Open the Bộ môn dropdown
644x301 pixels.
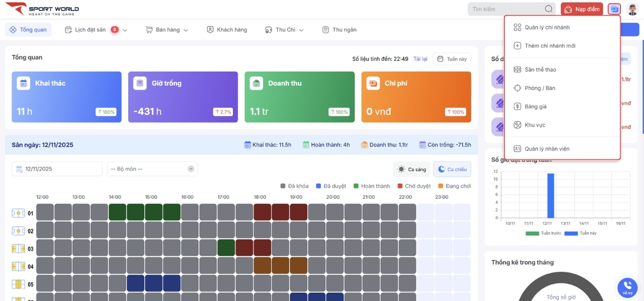pyautogui.click(x=152, y=169)
